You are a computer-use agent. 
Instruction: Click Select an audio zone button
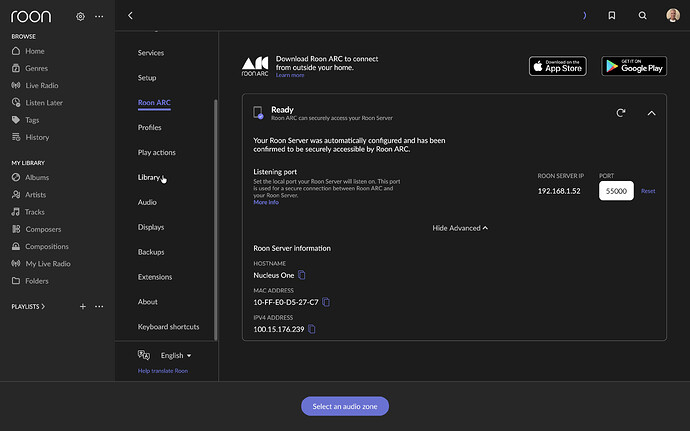(x=345, y=406)
